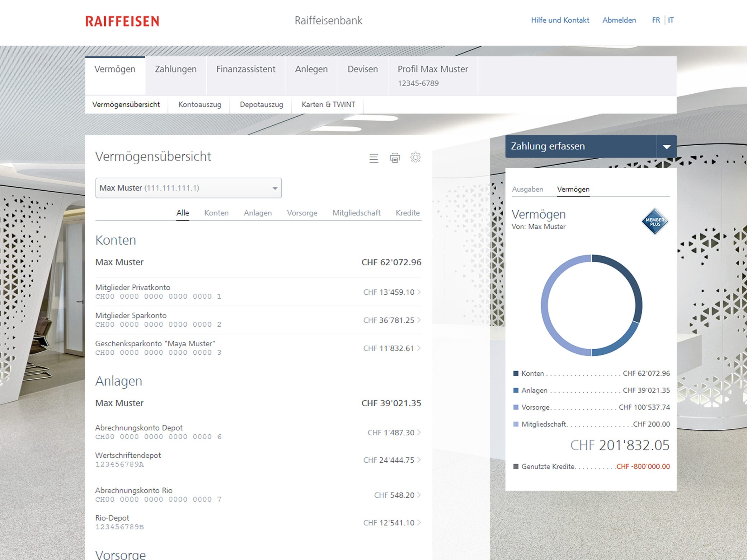Image resolution: width=747 pixels, height=560 pixels.
Task: Open the Depotauszug section
Action: pyautogui.click(x=261, y=105)
